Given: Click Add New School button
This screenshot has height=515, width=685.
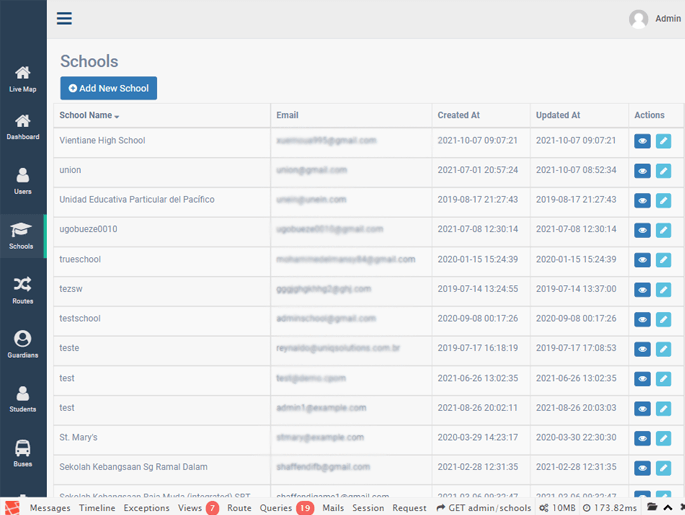Looking at the screenshot, I should (x=108, y=88).
